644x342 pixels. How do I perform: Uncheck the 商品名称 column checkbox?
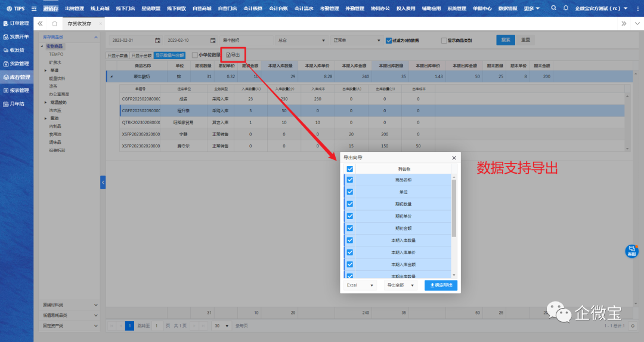[350, 180]
